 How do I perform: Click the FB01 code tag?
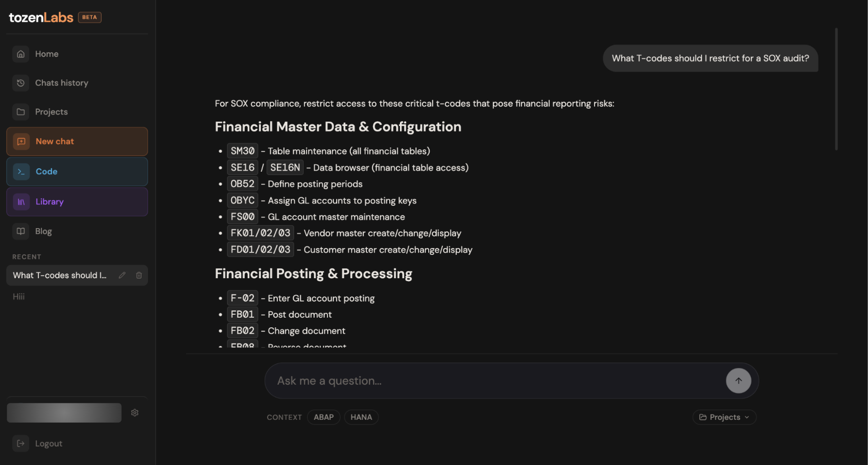(x=242, y=315)
